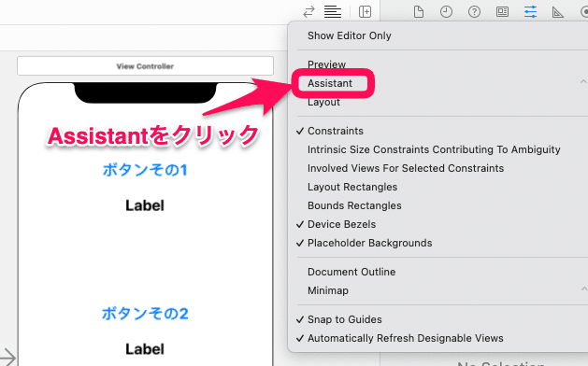Open the File inspector icon
Image resolution: width=588 pixels, height=366 pixels.
tap(419, 12)
